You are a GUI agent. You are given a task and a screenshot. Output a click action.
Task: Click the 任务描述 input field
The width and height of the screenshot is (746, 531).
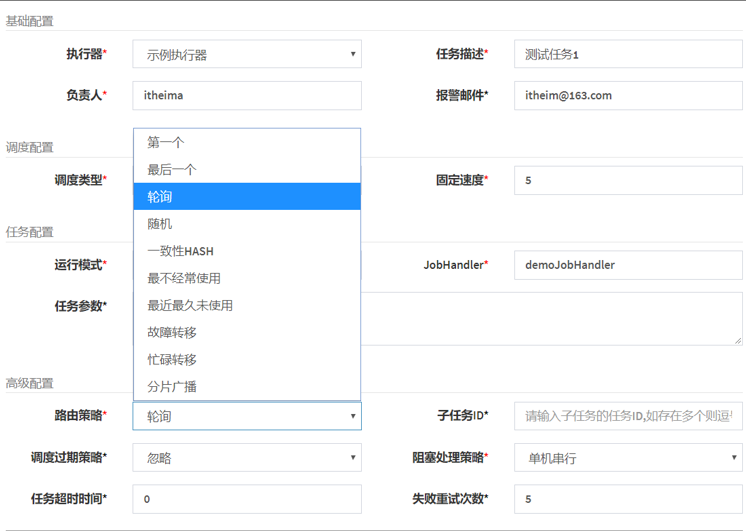(628, 54)
